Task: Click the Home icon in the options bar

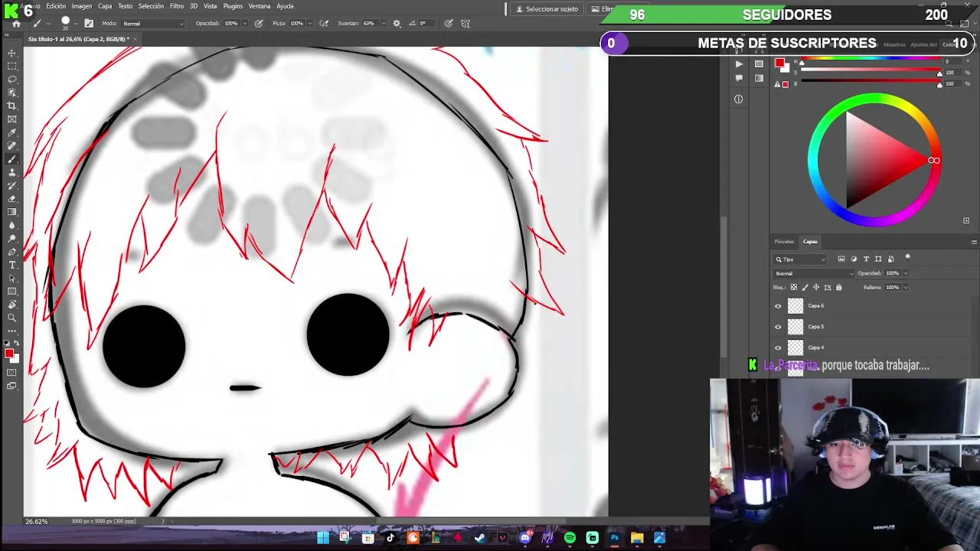Action: pyautogui.click(x=15, y=24)
